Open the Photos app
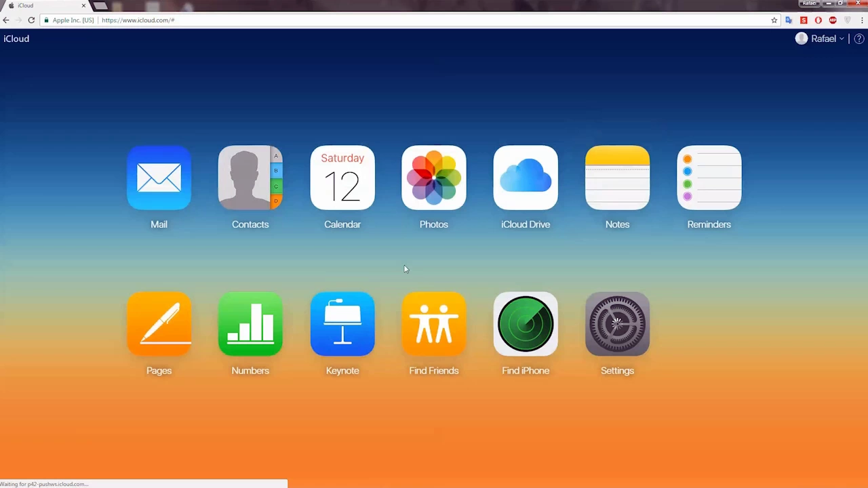This screenshot has width=868, height=488. point(434,178)
